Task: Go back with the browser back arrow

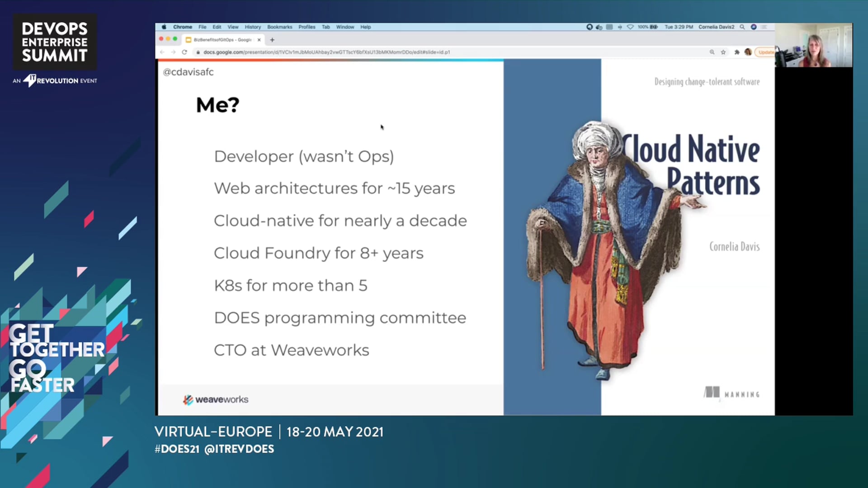Action: [162, 52]
